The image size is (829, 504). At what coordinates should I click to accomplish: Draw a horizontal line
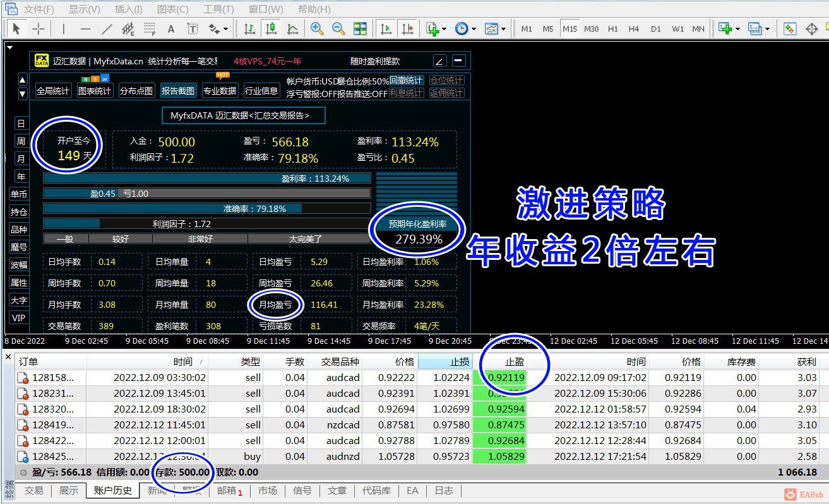pos(85,28)
